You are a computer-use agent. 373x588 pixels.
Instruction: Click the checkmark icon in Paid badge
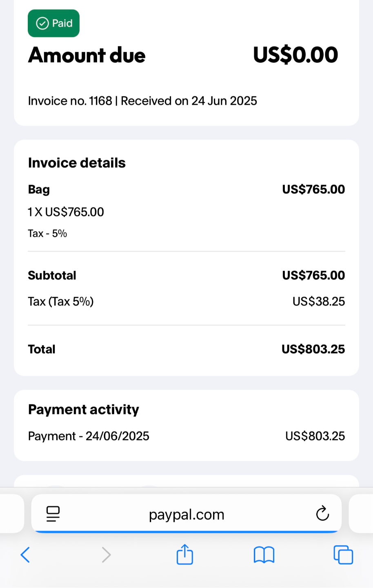point(42,23)
